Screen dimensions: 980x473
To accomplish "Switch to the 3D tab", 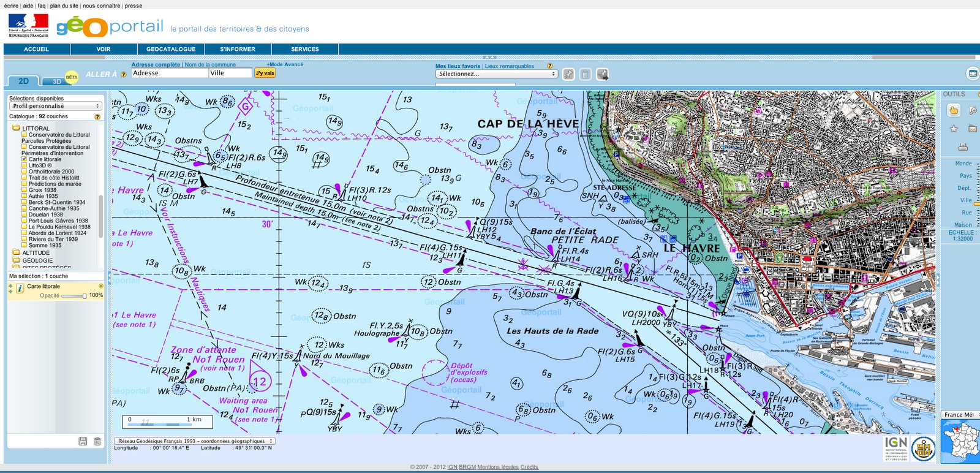I will point(57,81).
